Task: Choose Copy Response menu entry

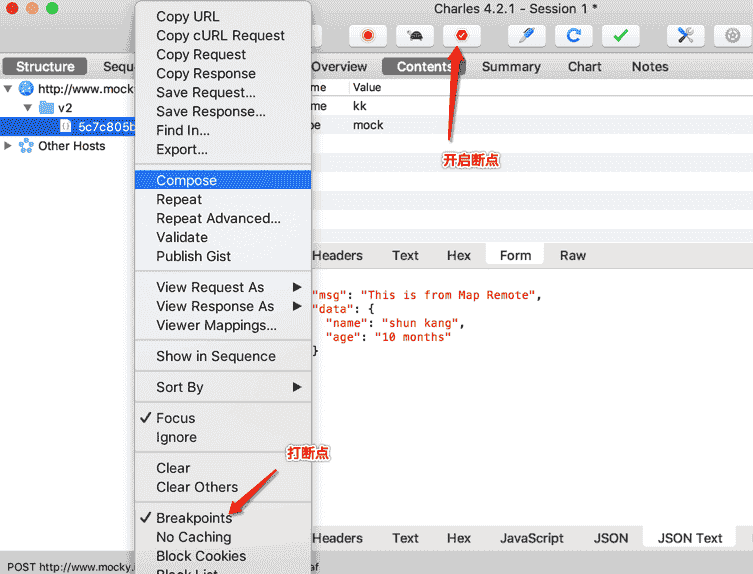Action: point(223,73)
